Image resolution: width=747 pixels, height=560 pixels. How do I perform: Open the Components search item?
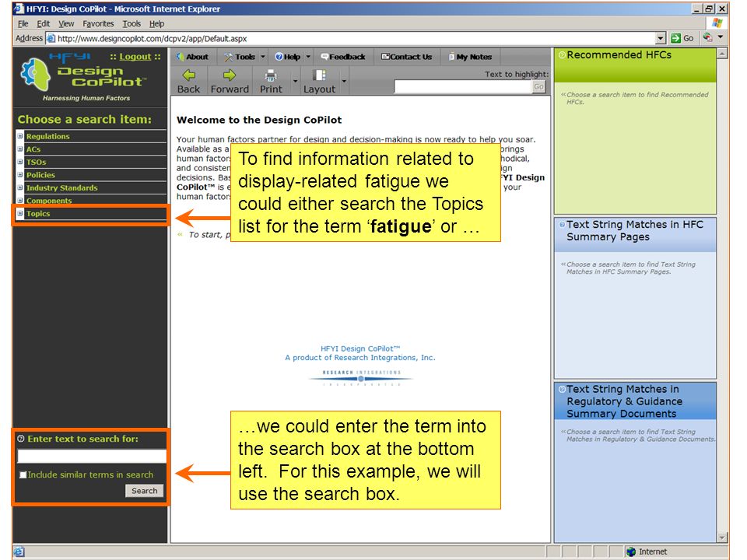[x=49, y=201]
